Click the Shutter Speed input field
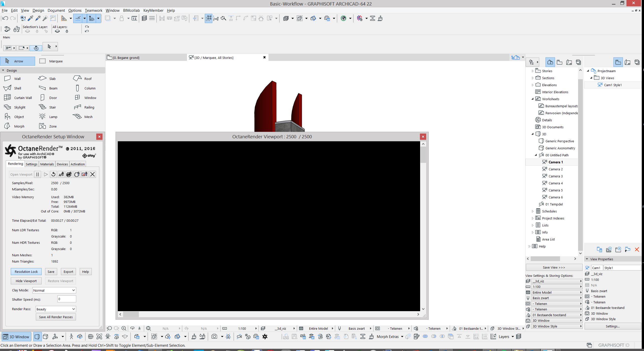The height and width of the screenshot is (351, 644). coord(66,299)
